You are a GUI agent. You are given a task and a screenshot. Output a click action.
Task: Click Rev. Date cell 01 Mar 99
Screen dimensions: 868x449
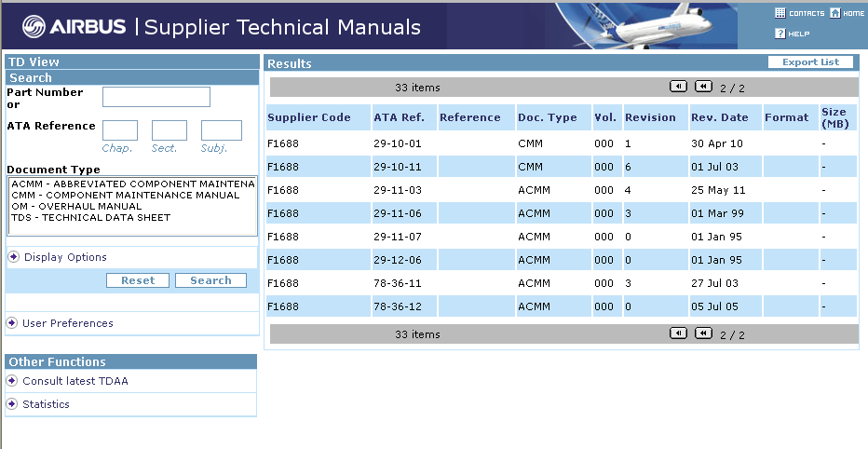[717, 213]
